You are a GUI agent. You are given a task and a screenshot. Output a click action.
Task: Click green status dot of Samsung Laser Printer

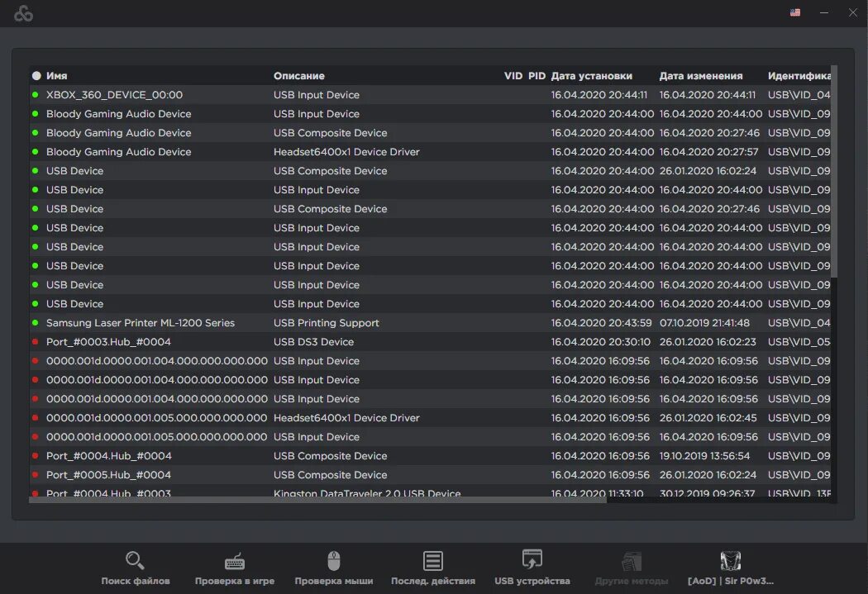(x=36, y=322)
